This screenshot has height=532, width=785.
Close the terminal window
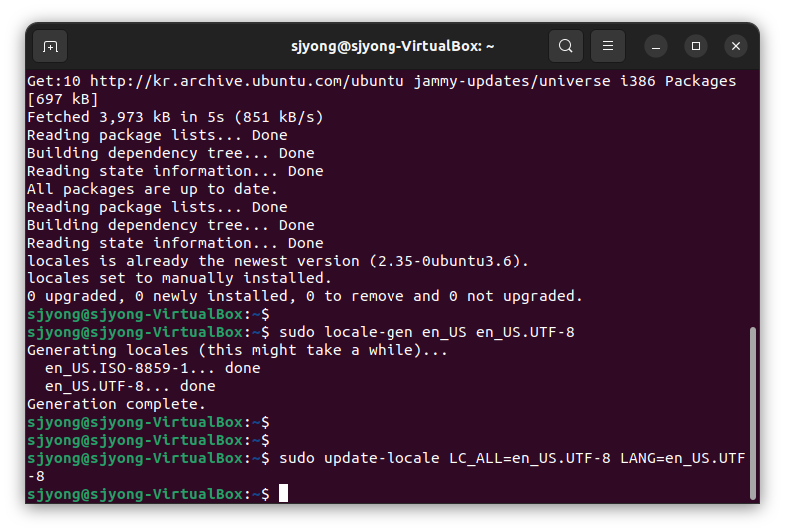[x=736, y=46]
